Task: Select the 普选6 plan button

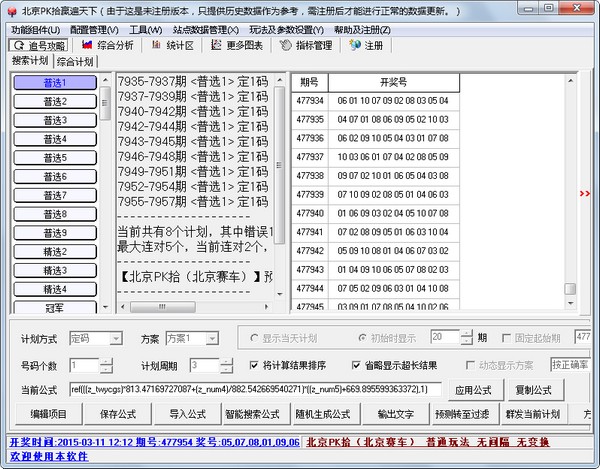Action: pyautogui.click(x=55, y=176)
